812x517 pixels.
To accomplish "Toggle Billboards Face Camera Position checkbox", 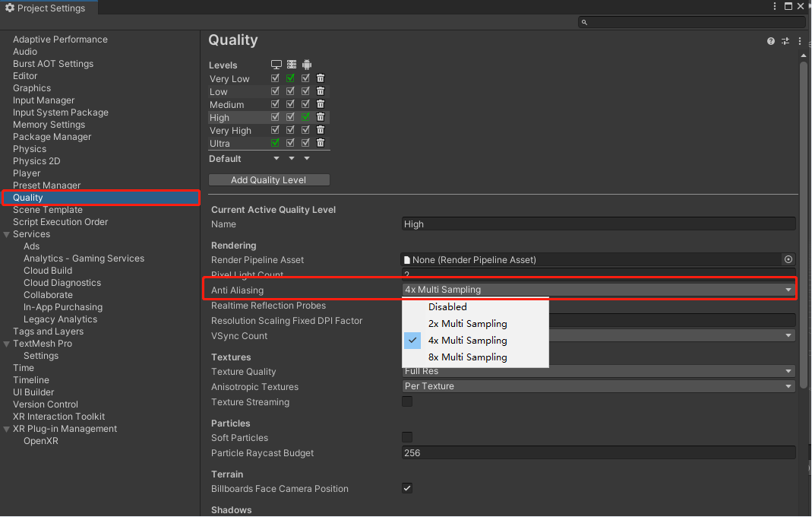I will click(407, 489).
